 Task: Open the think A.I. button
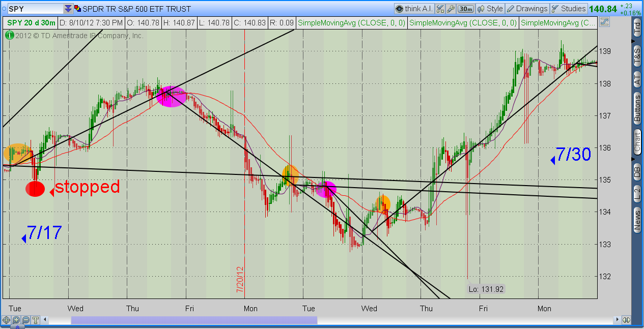(414, 9)
